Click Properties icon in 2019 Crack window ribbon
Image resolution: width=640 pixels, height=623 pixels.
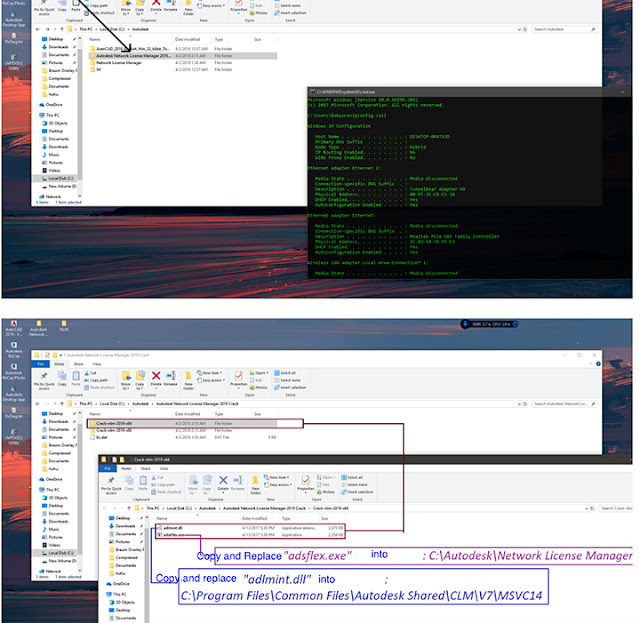point(238,376)
